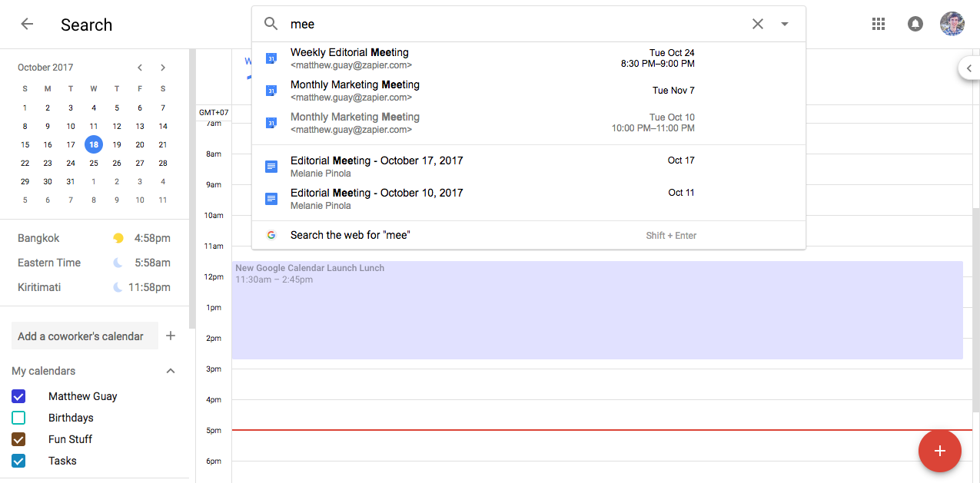980x483 pixels.
Task: Click document icon for Editorial Meeting October 10
Action: [x=271, y=199]
